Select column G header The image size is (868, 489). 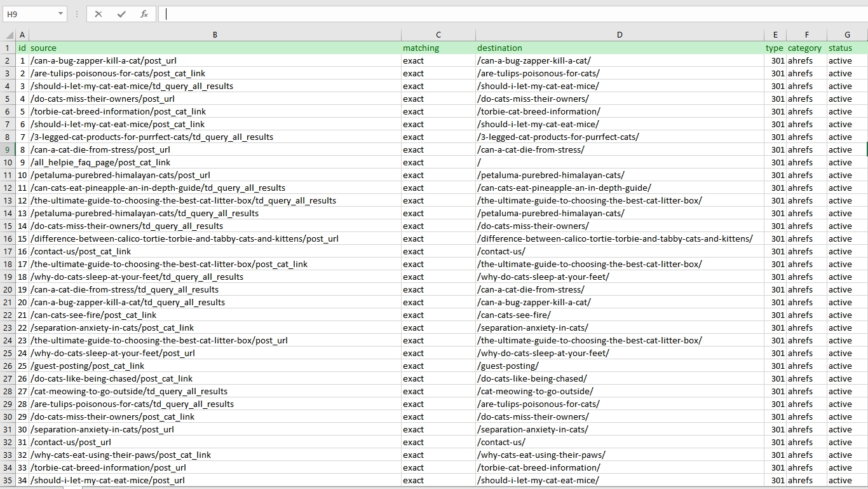847,35
